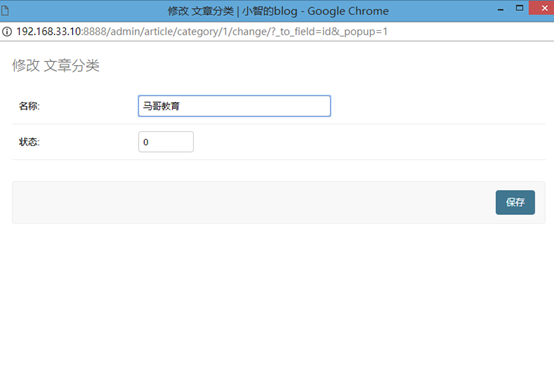Click the site info icon in address bar
This screenshot has width=554, height=379.
[7, 32]
